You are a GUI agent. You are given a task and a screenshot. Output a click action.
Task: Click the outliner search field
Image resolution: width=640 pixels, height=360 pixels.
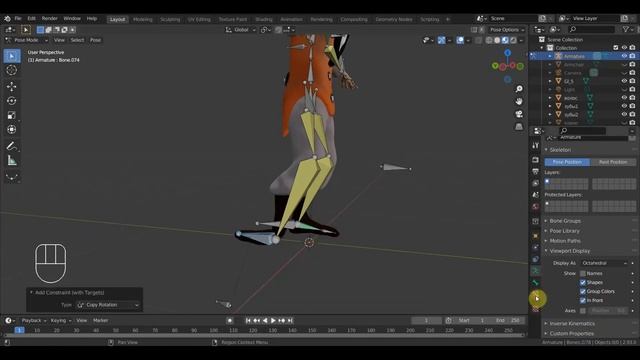(x=591, y=29)
